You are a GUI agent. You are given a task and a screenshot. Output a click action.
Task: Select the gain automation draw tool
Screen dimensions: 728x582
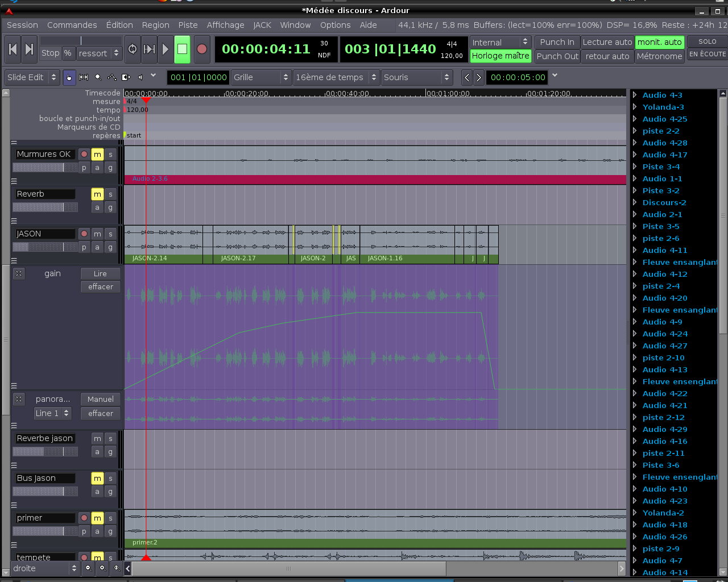pyautogui.click(x=112, y=77)
